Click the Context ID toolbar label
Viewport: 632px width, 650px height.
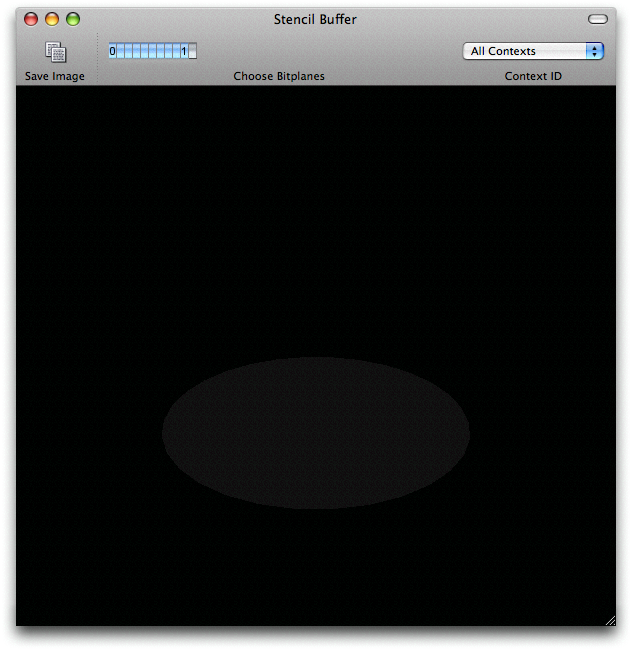533,76
